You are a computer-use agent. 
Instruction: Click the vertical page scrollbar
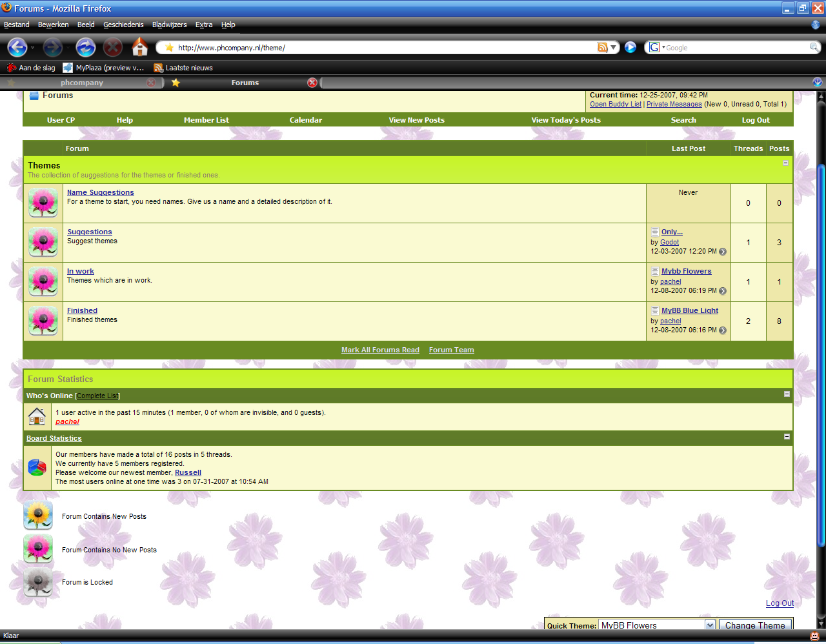pyautogui.click(x=821, y=355)
